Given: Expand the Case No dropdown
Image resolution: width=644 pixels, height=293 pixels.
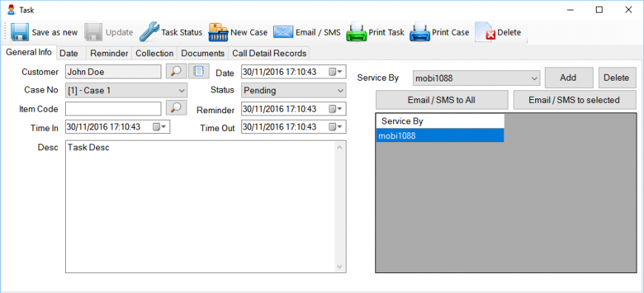Looking at the screenshot, I should (182, 90).
